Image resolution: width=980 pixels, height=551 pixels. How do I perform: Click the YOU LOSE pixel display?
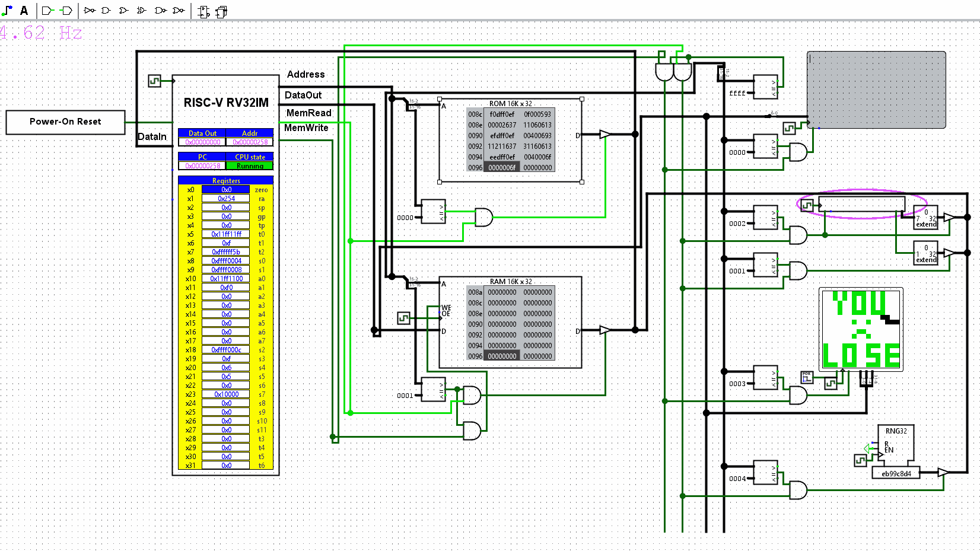(861, 330)
